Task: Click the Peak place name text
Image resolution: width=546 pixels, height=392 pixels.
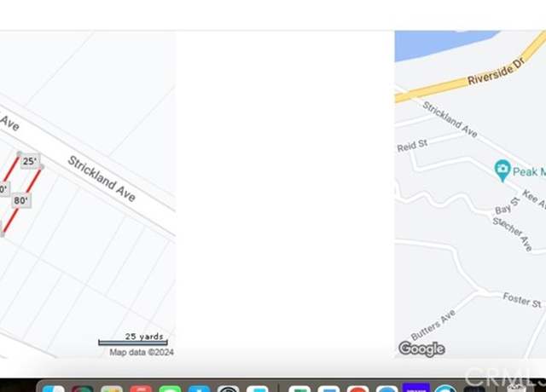Action: point(526,171)
